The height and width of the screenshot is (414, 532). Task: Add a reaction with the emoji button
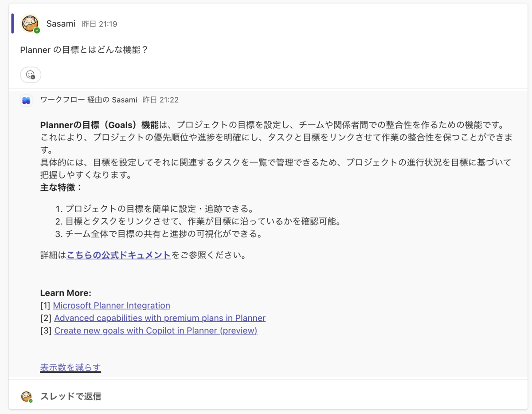point(31,75)
